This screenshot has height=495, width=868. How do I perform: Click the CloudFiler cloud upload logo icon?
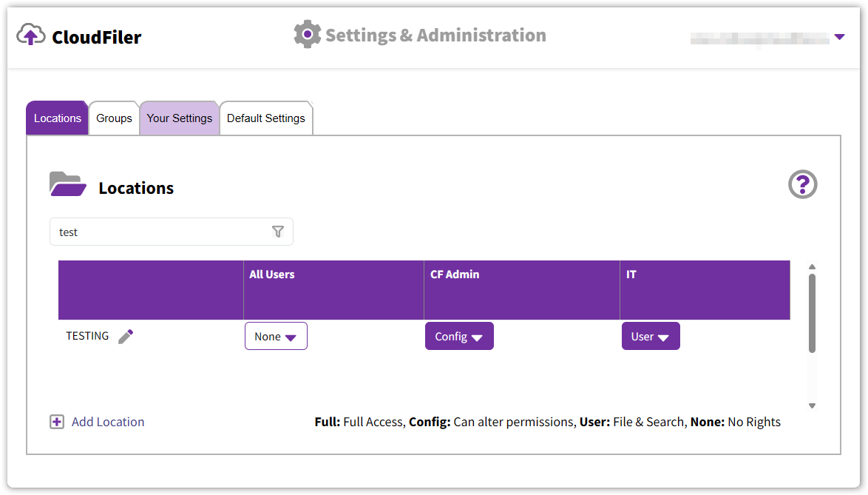click(x=31, y=35)
